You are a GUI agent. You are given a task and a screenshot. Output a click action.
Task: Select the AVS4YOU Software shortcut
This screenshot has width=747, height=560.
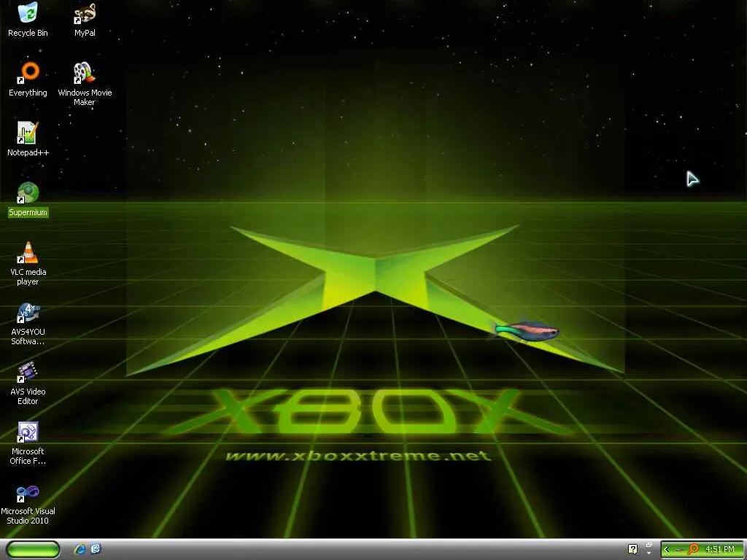point(28,324)
